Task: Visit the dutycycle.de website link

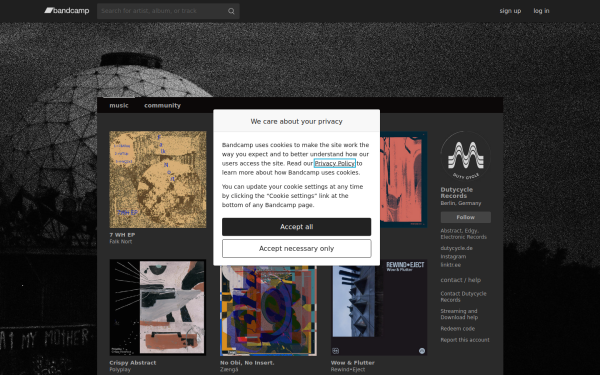Action: 457,248
